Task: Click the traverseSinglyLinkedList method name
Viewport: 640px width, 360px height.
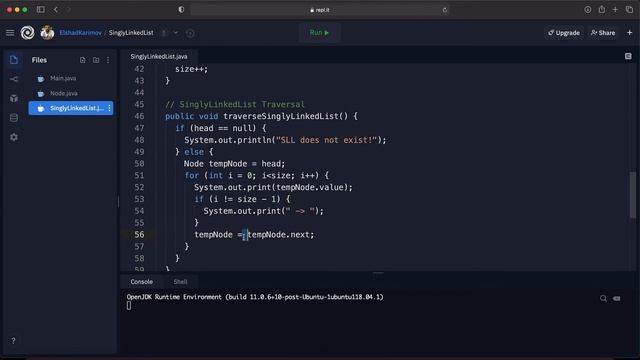Action: click(x=281, y=116)
